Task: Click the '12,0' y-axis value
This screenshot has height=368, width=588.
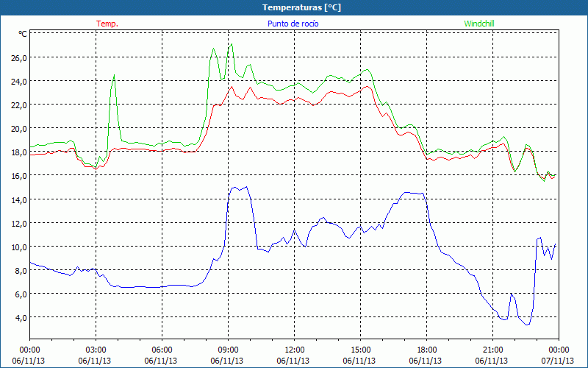Action: click(x=19, y=224)
